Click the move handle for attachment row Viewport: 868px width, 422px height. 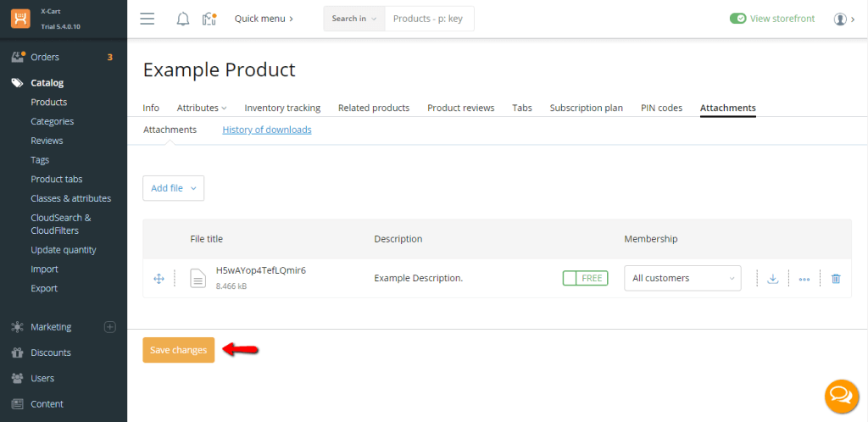(159, 279)
